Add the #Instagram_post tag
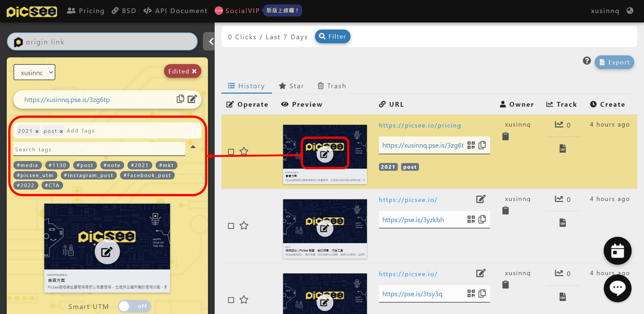The width and height of the screenshot is (644, 314). (88, 175)
